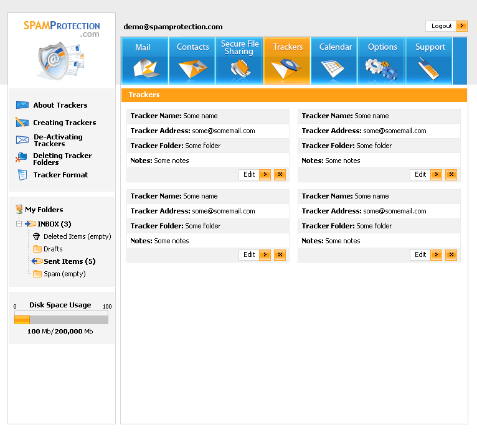Switch to the Contacts tab
Screen dimensions: 477x448
point(192,61)
